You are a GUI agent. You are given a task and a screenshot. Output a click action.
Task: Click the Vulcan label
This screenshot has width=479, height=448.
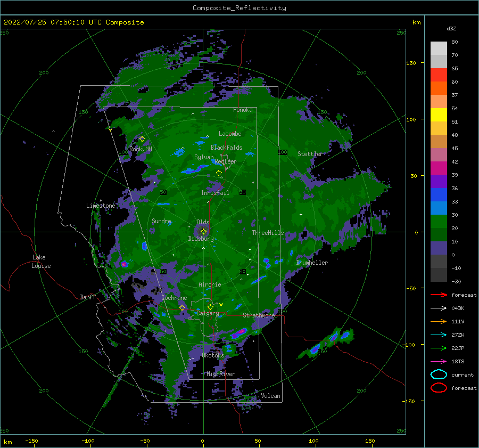[270, 396]
